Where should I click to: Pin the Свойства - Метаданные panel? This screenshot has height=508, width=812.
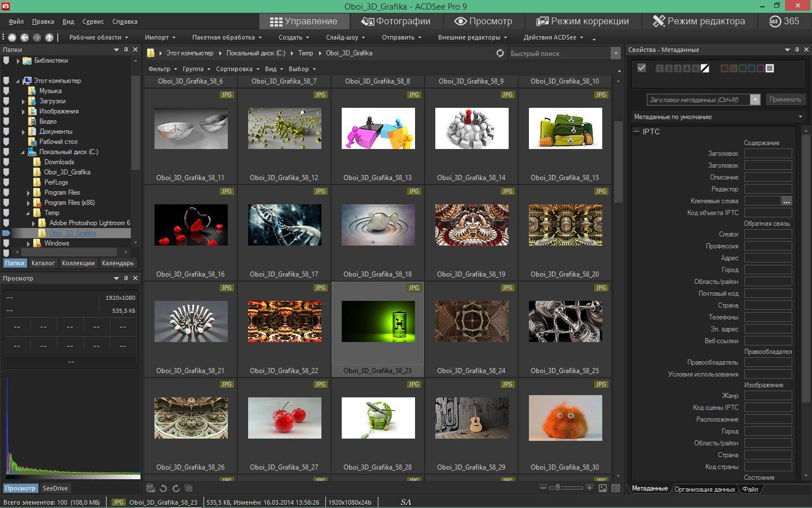[797, 50]
